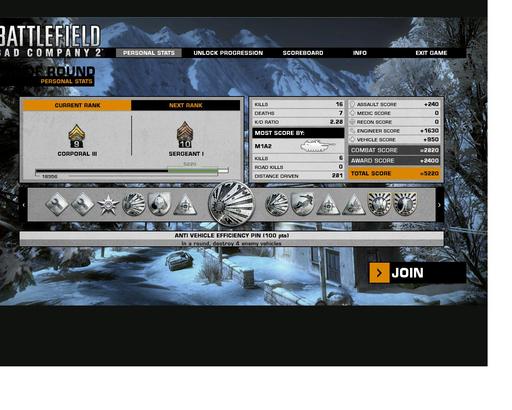
Task: Click the green gained-score segment of progress bar
Action: (x=193, y=171)
